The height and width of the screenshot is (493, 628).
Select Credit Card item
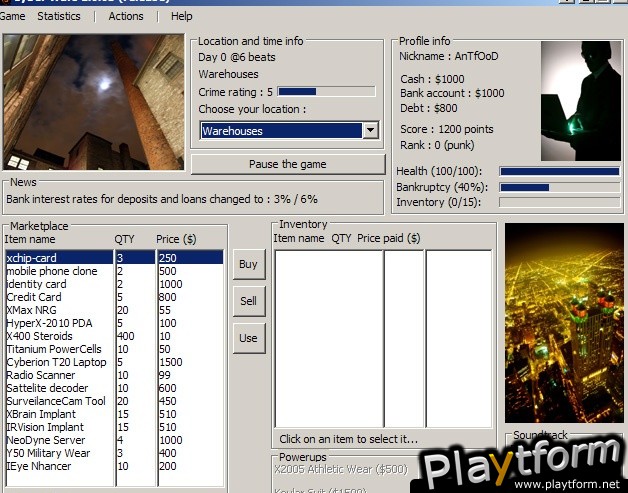59,297
